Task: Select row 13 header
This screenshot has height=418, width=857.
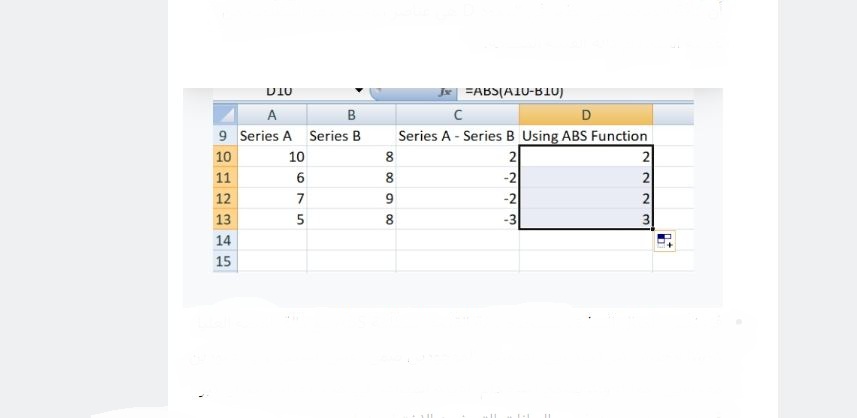Action: coord(224,219)
